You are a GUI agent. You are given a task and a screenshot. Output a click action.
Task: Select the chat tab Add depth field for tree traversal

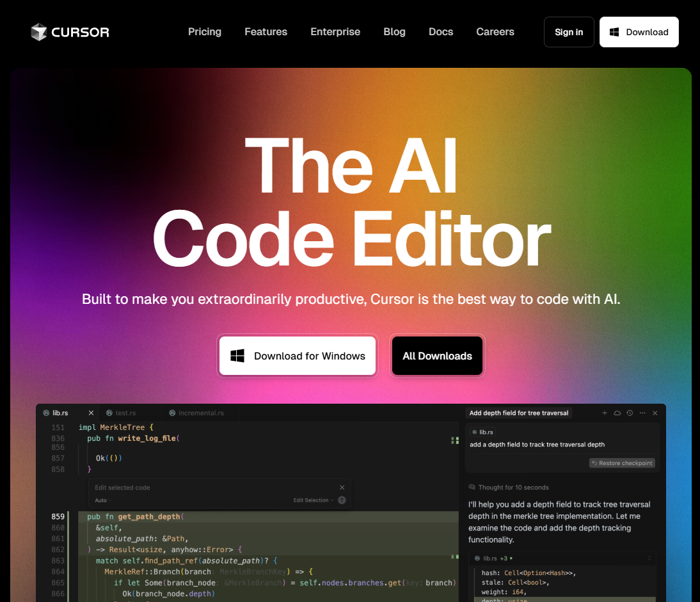point(519,413)
